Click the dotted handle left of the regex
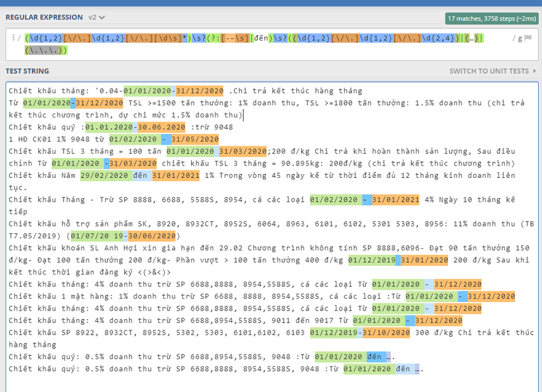Viewport: 542px width, 392px height. (14, 37)
